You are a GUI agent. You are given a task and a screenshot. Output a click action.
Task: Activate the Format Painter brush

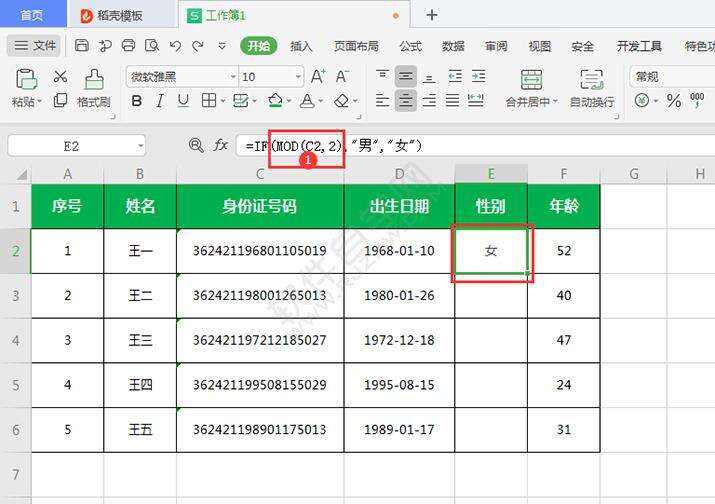(x=94, y=79)
